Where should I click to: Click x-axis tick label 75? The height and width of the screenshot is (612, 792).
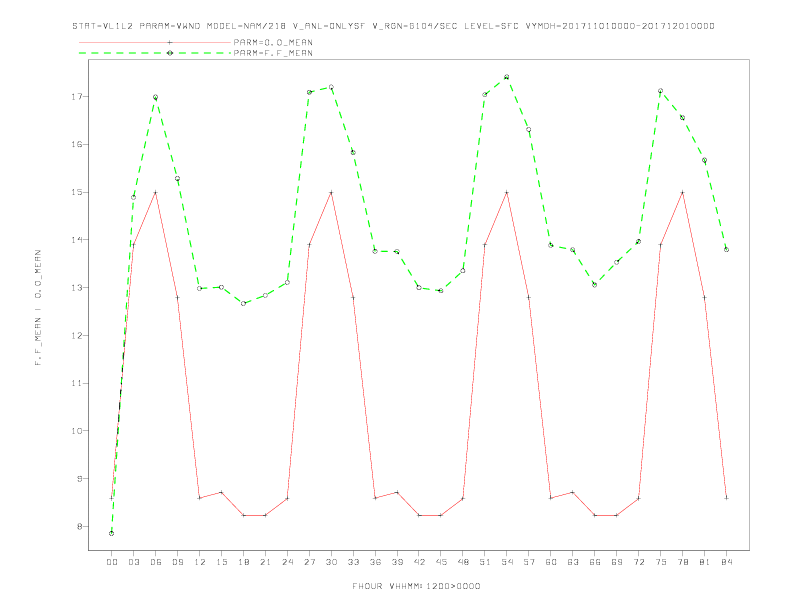click(661, 562)
